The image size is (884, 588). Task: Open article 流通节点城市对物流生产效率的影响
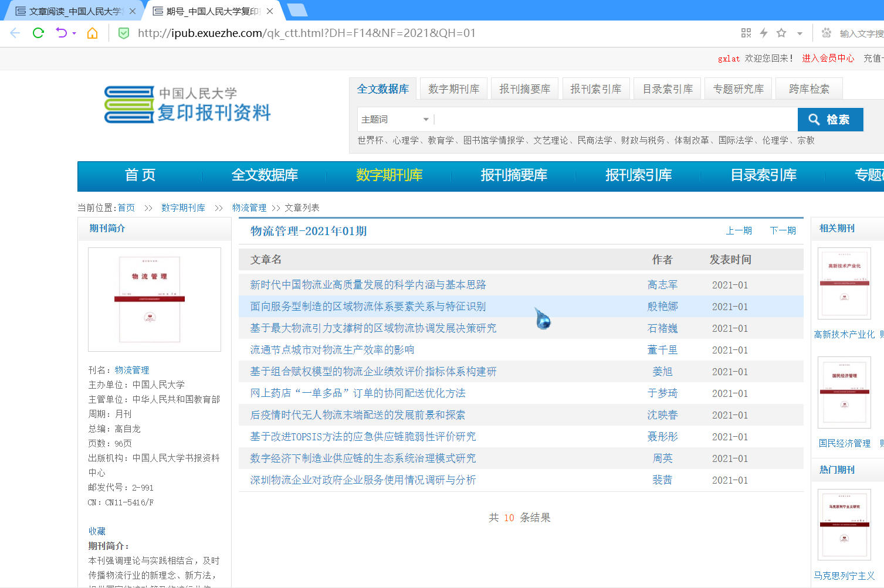click(332, 350)
